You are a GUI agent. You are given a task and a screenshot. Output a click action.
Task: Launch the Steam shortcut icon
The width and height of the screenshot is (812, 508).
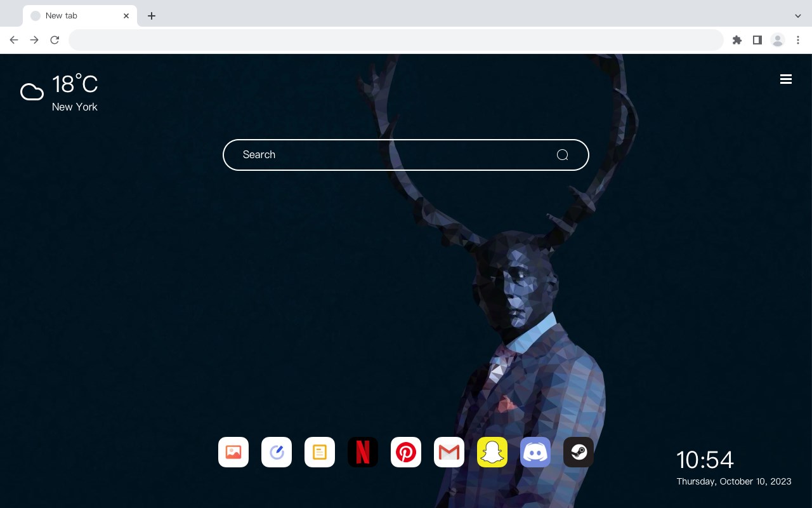(579, 452)
